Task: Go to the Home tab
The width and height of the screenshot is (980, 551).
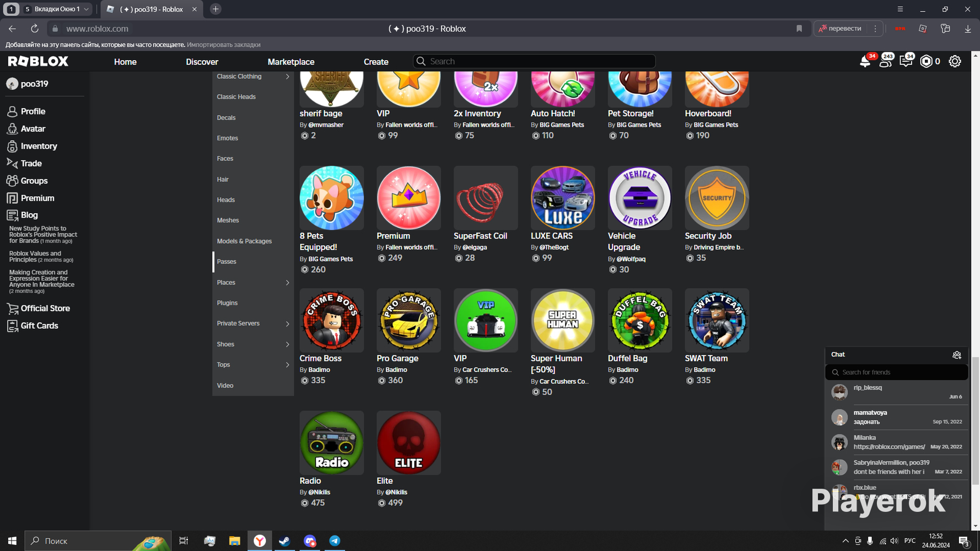Action: coord(125,62)
